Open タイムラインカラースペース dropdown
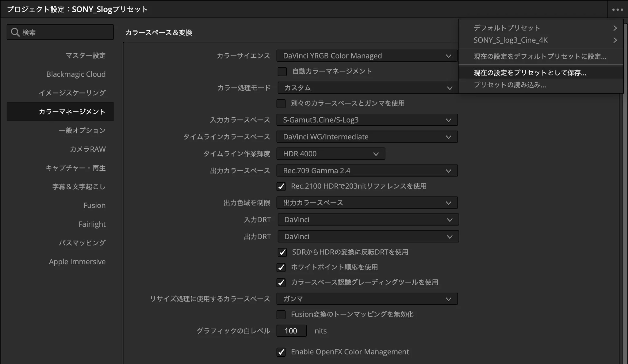This screenshot has height=364, width=628. 367,137
